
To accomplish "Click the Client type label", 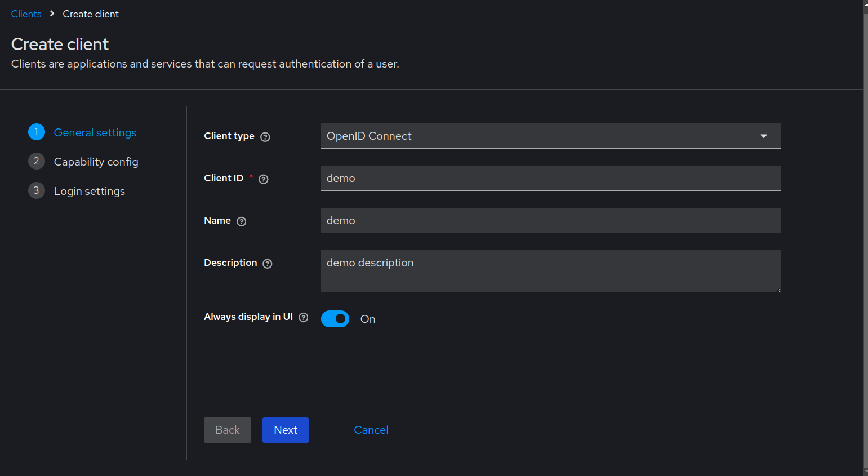I will (x=229, y=136).
